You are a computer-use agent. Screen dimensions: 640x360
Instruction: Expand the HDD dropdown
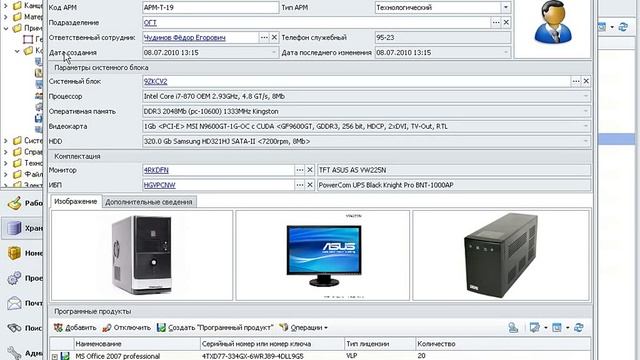tap(586, 142)
